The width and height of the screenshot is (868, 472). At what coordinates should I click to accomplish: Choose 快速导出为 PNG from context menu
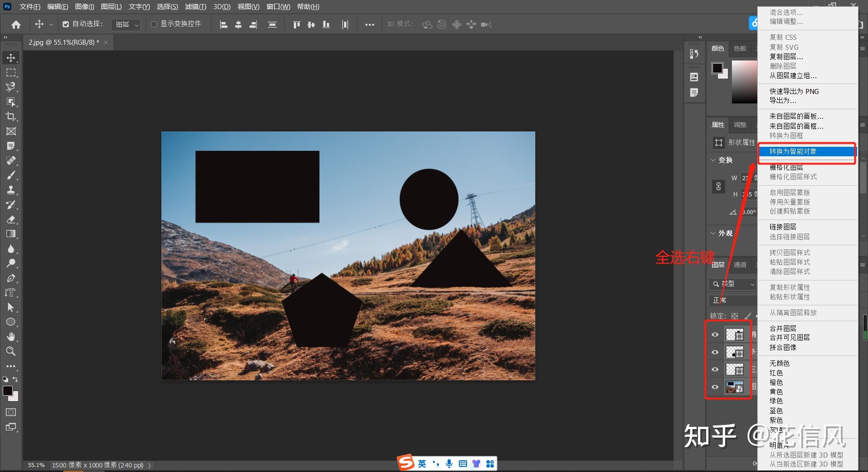coord(808,91)
